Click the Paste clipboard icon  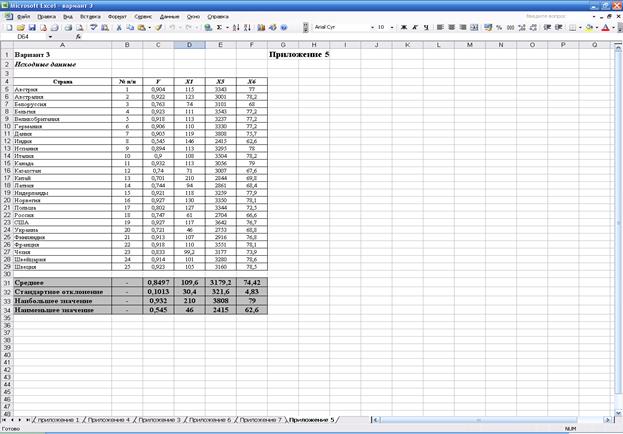(x=141, y=27)
